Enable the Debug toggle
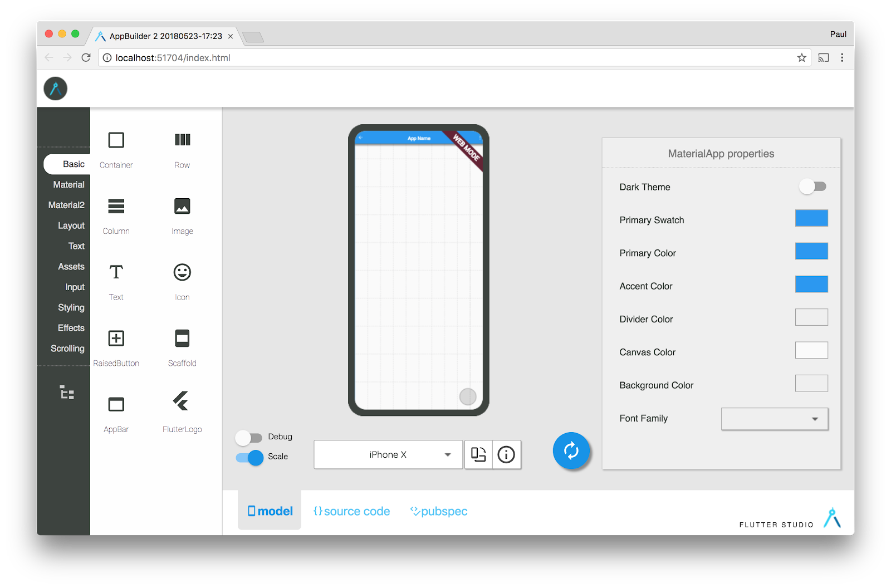 point(249,437)
